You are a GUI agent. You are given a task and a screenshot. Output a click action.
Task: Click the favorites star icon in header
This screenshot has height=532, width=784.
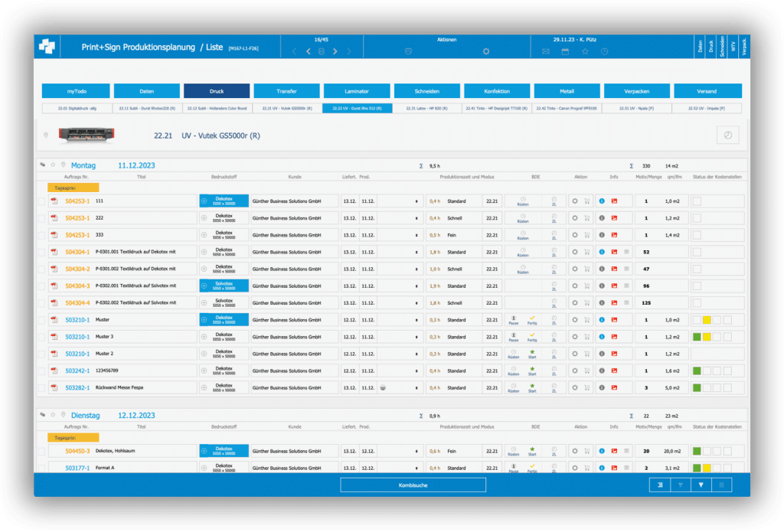point(585,51)
